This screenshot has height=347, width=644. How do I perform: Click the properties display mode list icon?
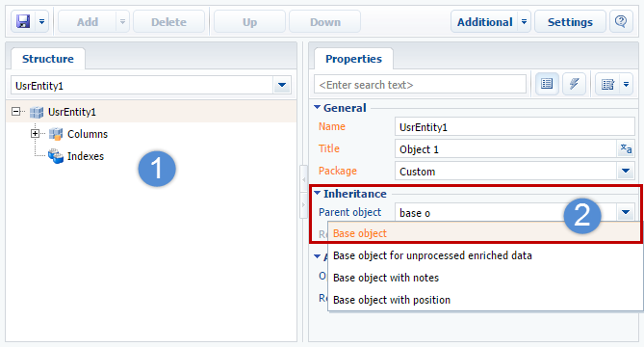[607, 84]
